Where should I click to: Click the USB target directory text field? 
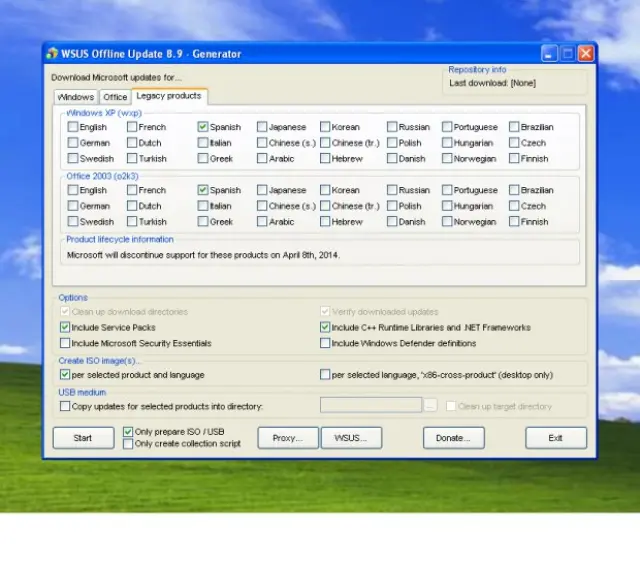(x=371, y=406)
